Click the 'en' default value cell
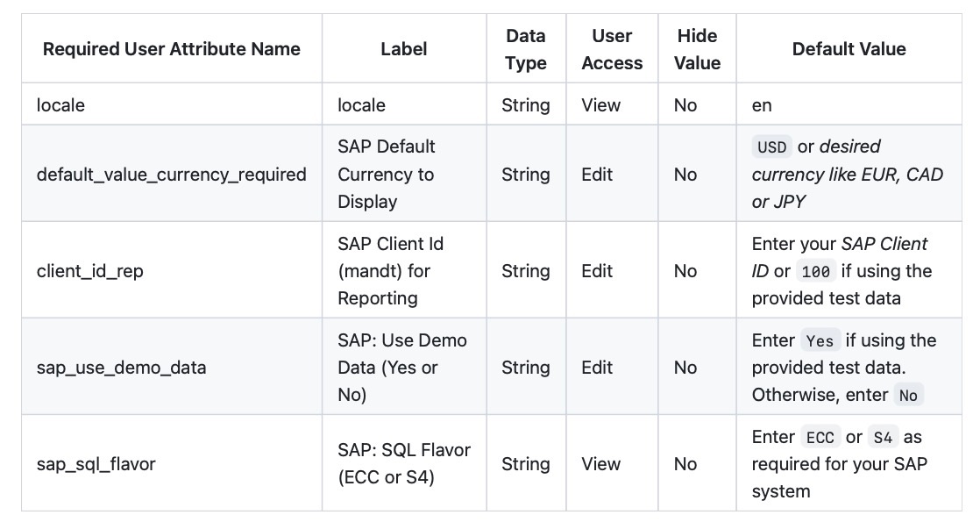Viewport: 980px width, 522px height. pos(849,104)
